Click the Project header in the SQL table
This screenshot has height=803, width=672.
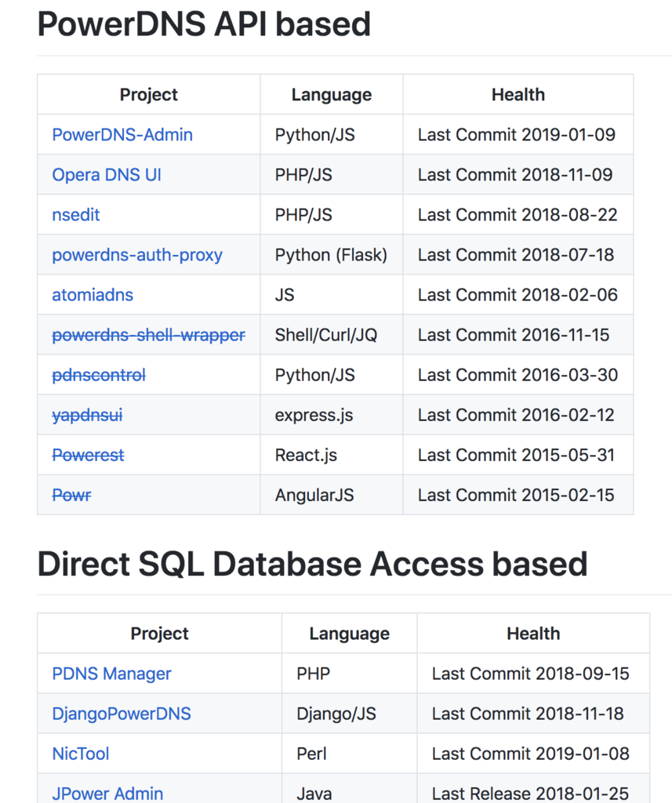159,634
